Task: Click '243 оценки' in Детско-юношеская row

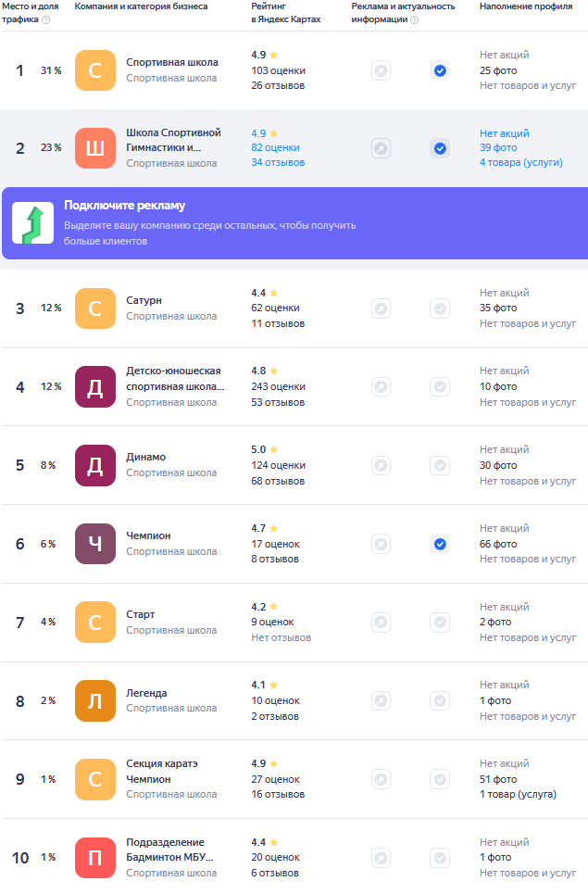Action: tap(278, 386)
